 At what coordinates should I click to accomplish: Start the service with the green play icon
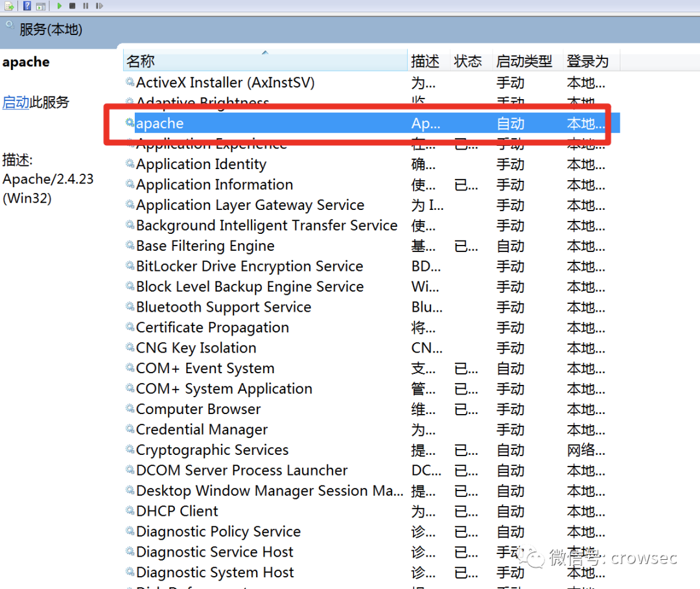(59, 6)
